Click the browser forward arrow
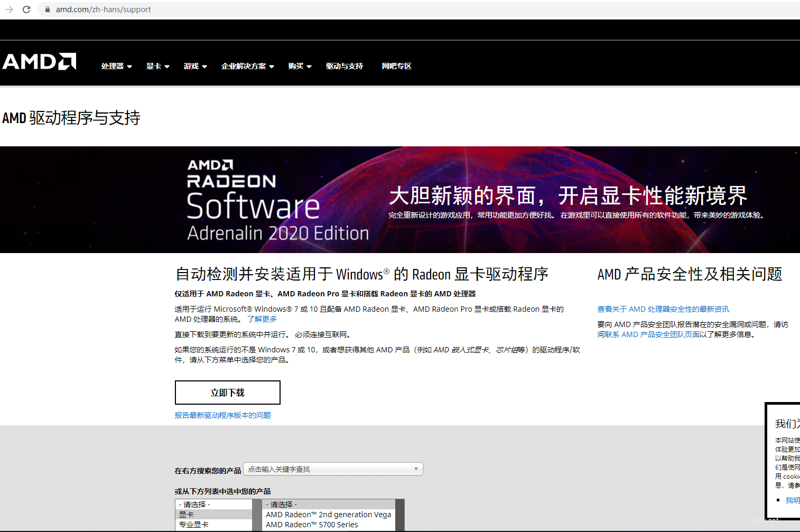This screenshot has height=532, width=800. tap(10, 10)
